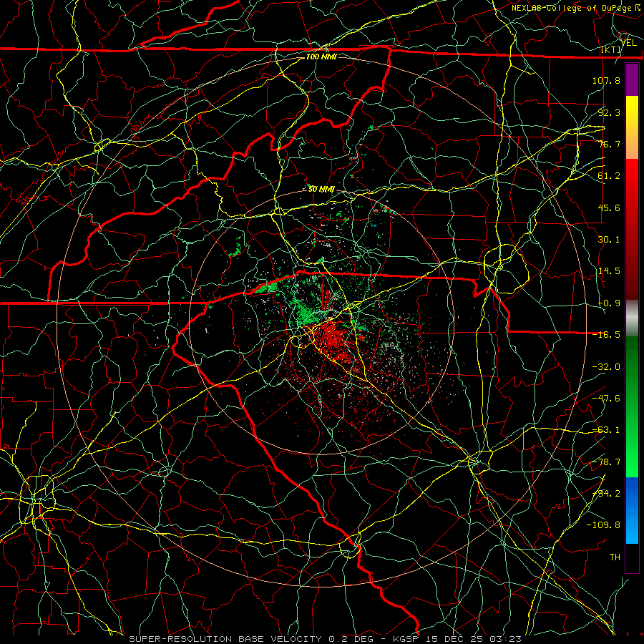The image size is (644, 644).
Task: Pick the purple segment of velocity color bar
Action: 632,79
